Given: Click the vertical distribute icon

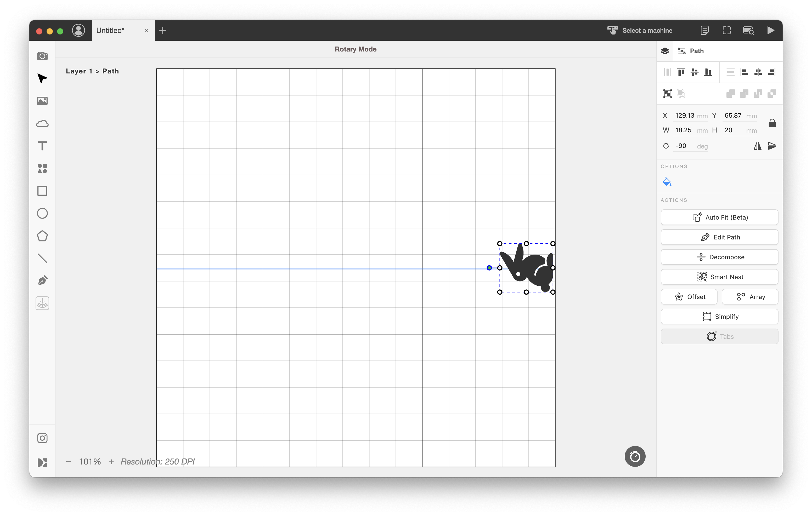Looking at the screenshot, I should point(730,72).
